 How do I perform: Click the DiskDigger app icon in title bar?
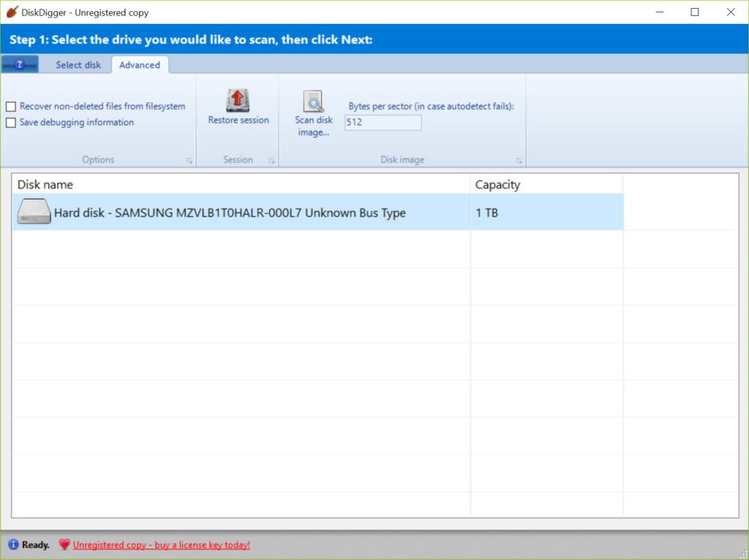[x=12, y=12]
